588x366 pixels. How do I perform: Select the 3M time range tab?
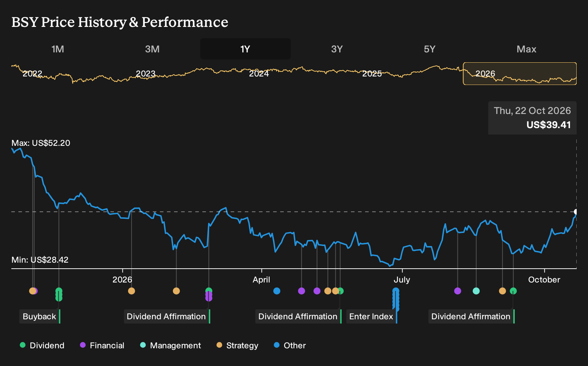(152, 49)
